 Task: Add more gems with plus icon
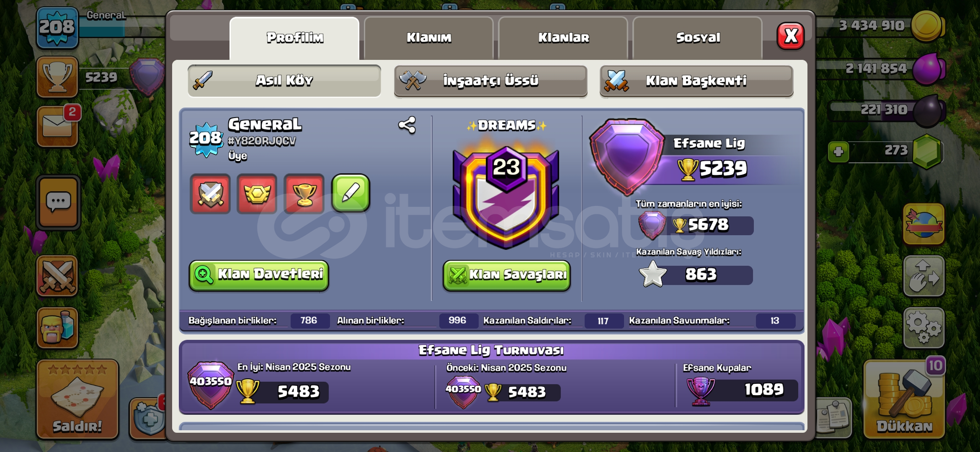(x=838, y=152)
